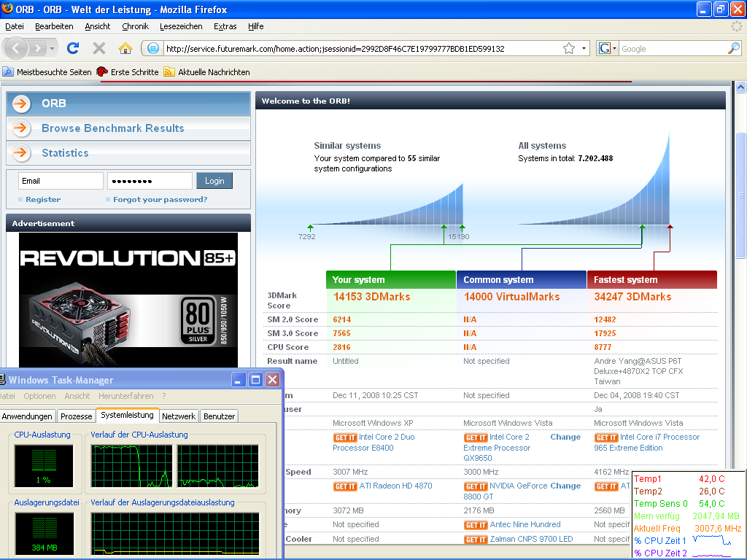
Task: Open the Aktuelle Nachrichten feed bookmark
Action: (206, 72)
